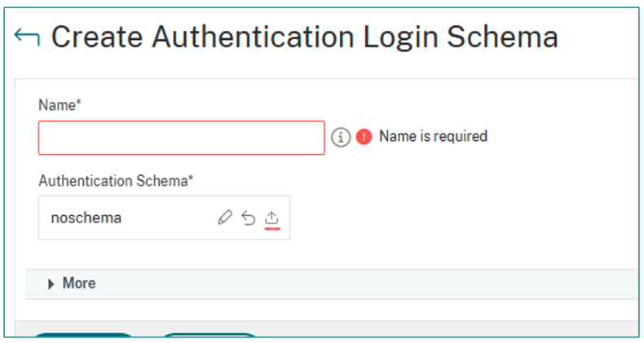The image size is (644, 343).
Task: Click the upload icon for Authentication Schema
Action: pos(272,218)
